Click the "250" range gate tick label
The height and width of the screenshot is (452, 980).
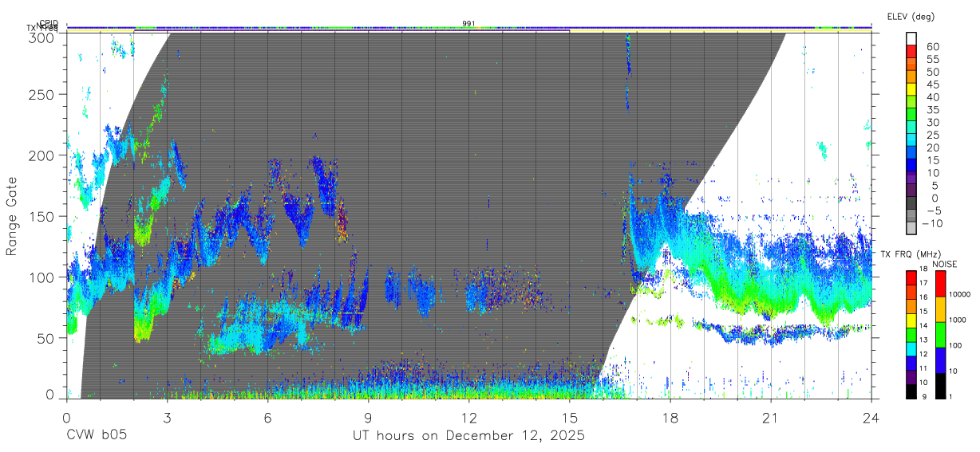(x=41, y=94)
